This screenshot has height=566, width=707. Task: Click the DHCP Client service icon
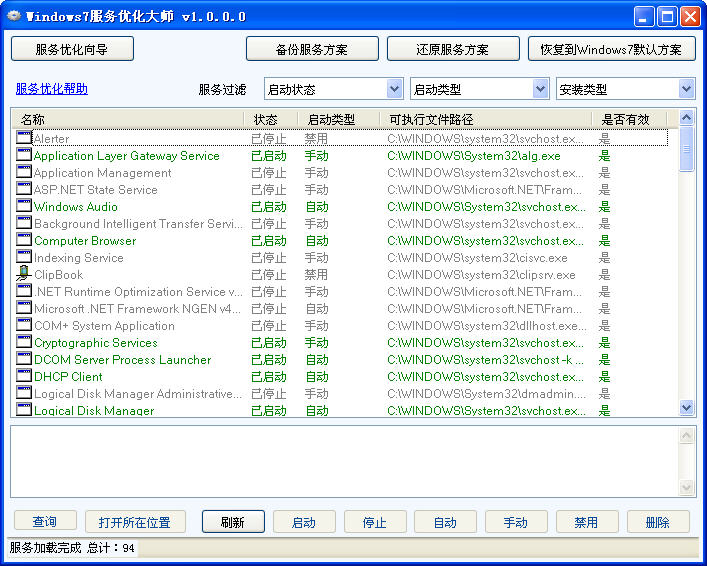point(24,376)
